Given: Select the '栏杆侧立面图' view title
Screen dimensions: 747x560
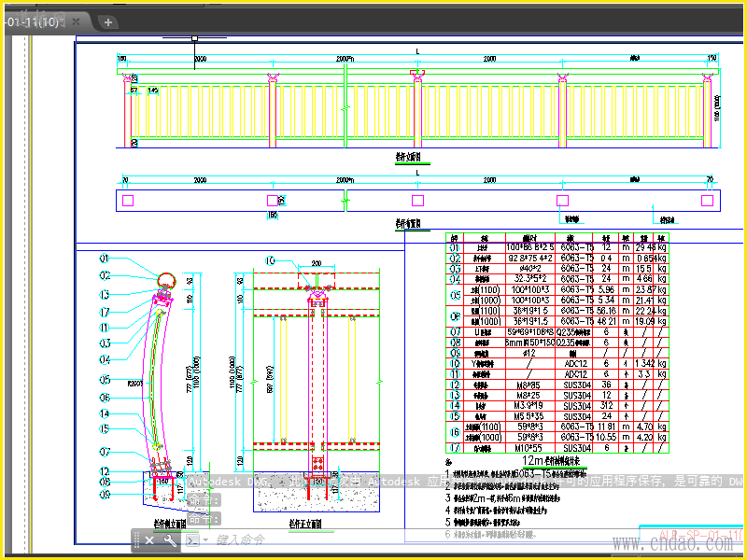Looking at the screenshot, I should pyautogui.click(x=170, y=525).
